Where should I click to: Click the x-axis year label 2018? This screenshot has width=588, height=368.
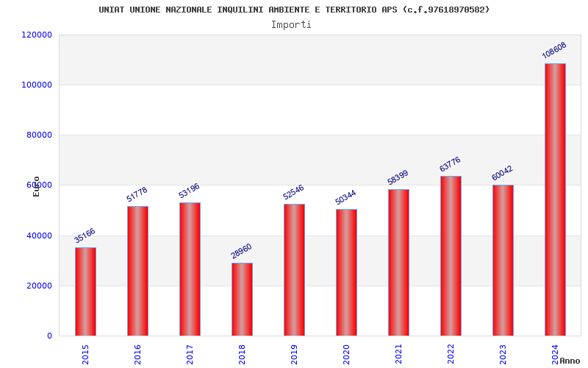point(242,354)
